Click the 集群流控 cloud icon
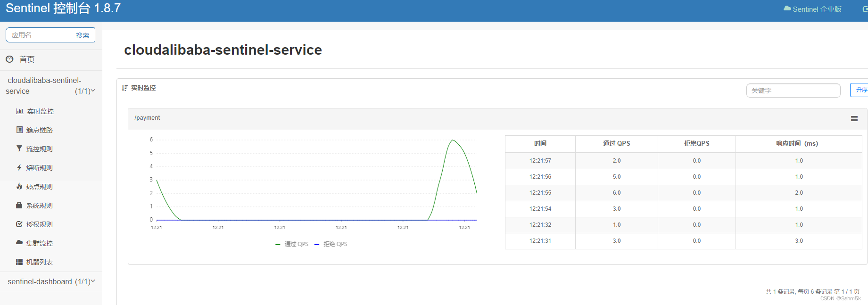The height and width of the screenshot is (305, 868). click(19, 242)
